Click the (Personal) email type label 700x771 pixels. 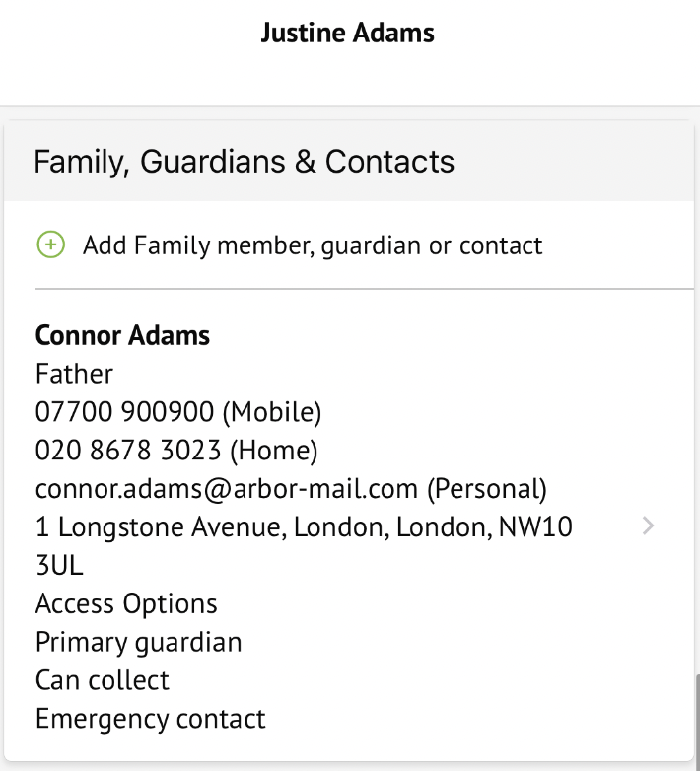tap(487, 489)
